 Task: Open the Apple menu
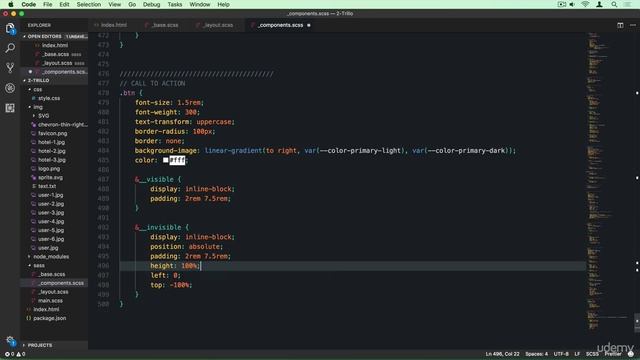(11, 4)
